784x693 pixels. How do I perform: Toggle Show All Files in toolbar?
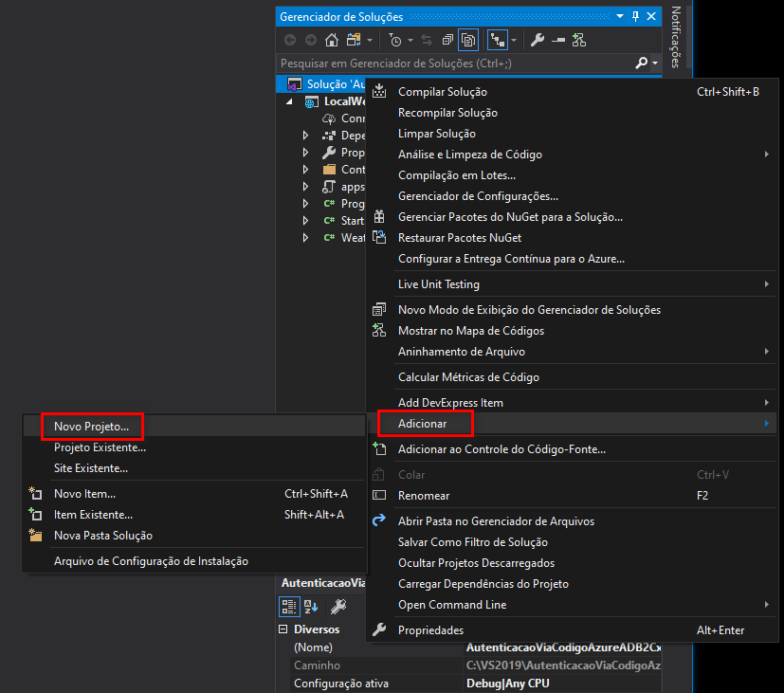pyautogui.click(x=468, y=40)
